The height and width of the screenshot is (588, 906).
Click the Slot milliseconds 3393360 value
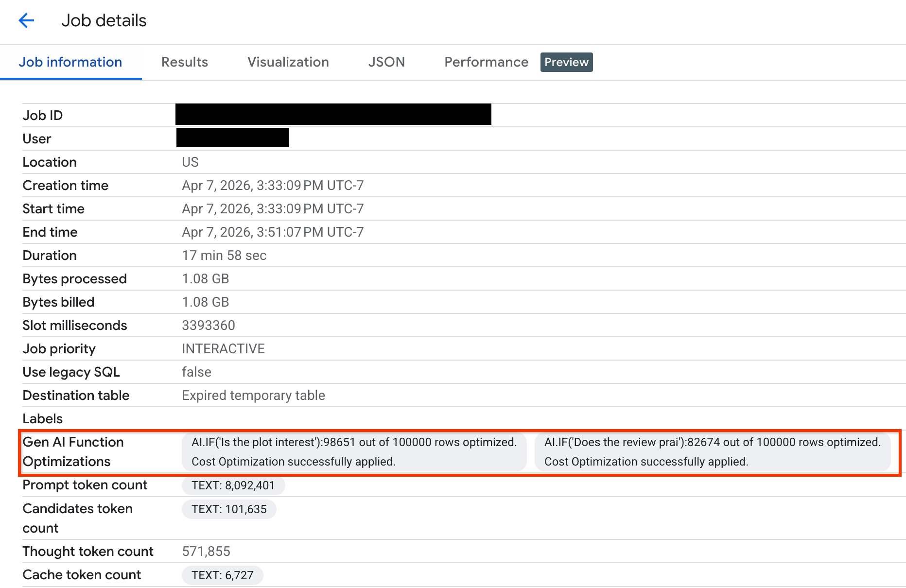pyautogui.click(x=209, y=325)
